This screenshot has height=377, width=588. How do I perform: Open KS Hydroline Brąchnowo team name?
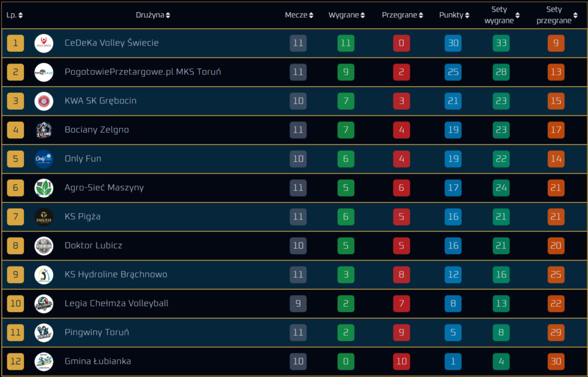coord(116,274)
